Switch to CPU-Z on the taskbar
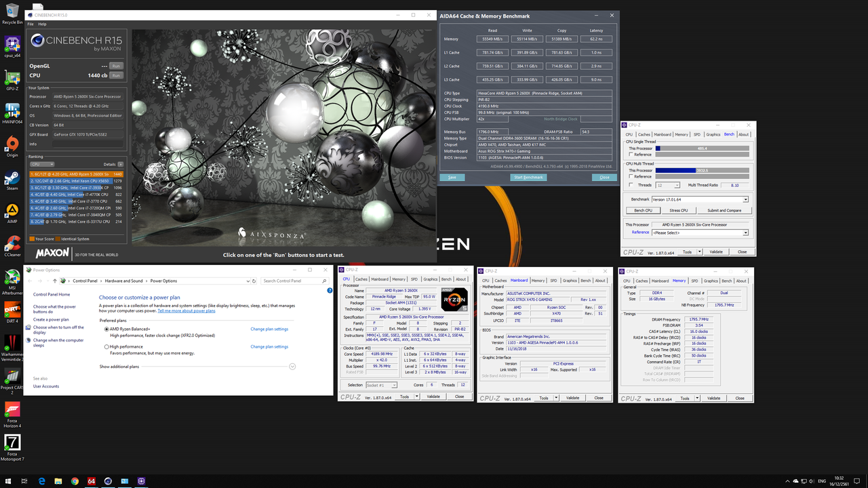 click(x=141, y=481)
